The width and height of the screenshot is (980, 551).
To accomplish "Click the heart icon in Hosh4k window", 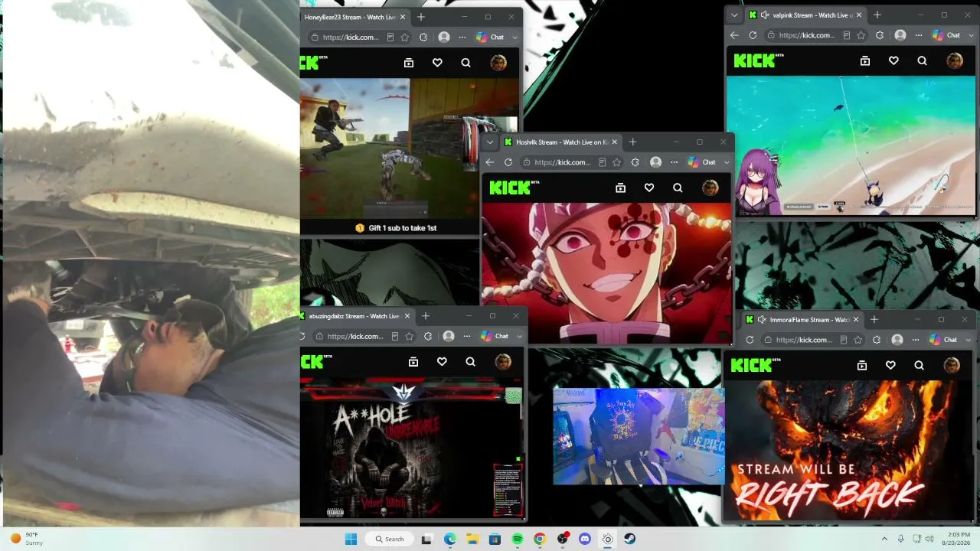I will [649, 187].
